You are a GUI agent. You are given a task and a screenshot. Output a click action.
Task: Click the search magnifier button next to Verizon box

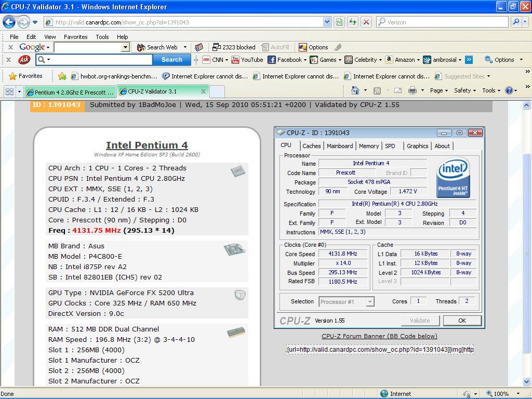click(516, 22)
